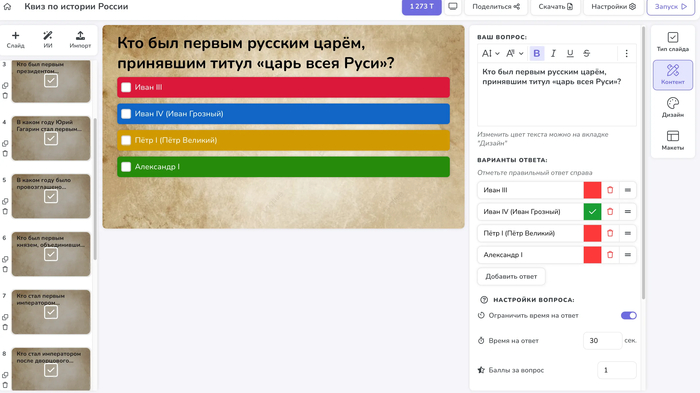Apply underline formatting

tap(570, 54)
